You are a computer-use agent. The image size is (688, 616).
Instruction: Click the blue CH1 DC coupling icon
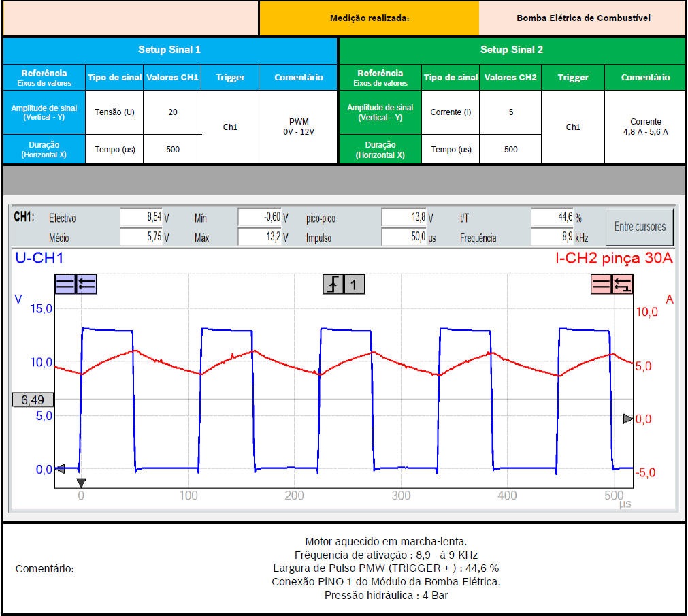[65, 285]
